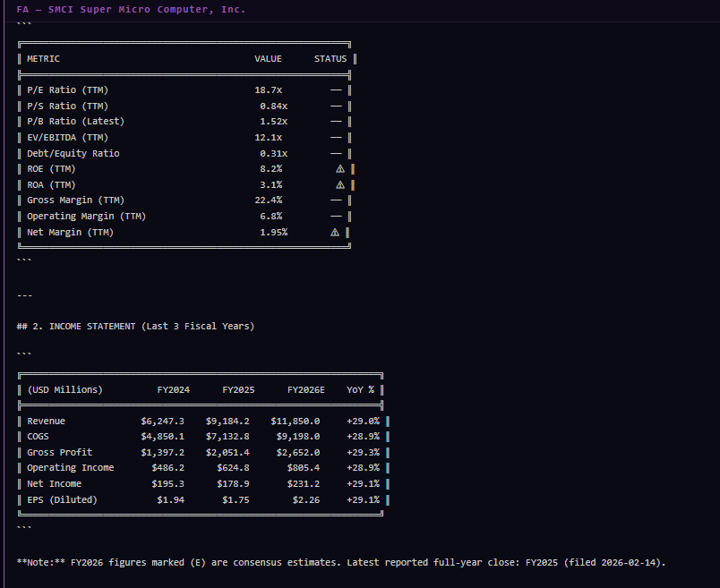Click FY2026E revenue $11,850.0
720x588 pixels.
coord(296,422)
